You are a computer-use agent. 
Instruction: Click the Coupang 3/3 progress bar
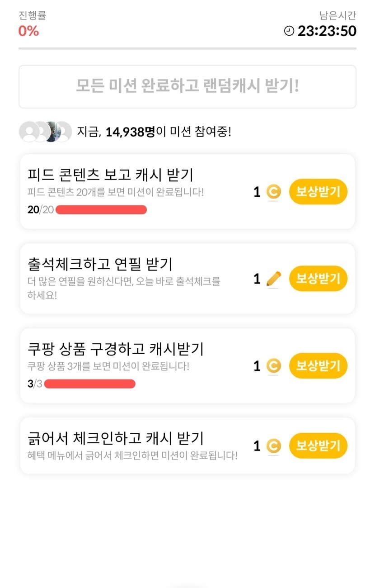click(x=90, y=384)
